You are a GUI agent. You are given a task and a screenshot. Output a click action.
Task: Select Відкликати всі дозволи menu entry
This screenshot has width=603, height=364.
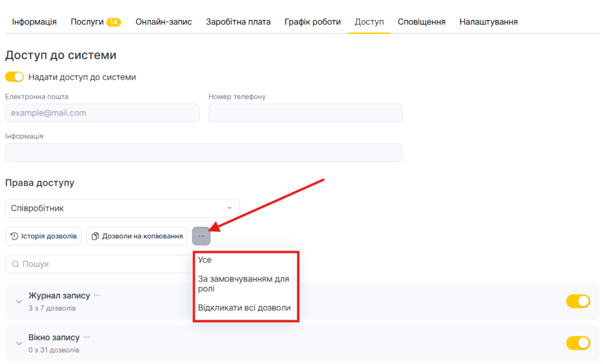pyautogui.click(x=244, y=307)
